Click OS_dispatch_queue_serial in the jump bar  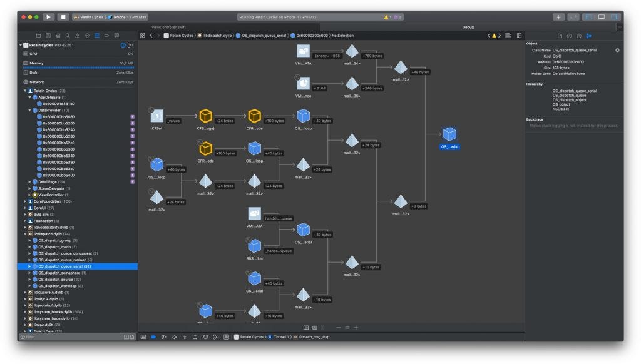[x=263, y=36]
